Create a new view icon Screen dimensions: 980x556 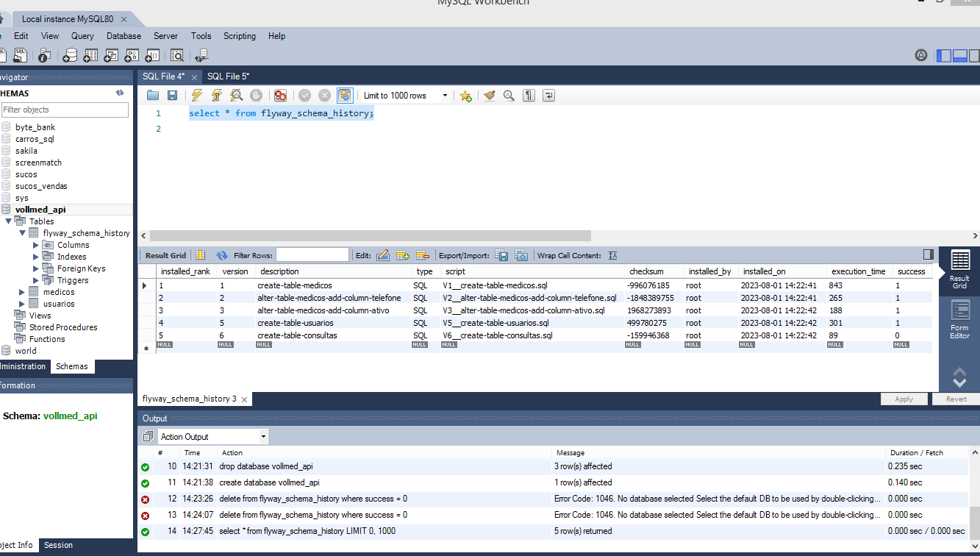[111, 55]
